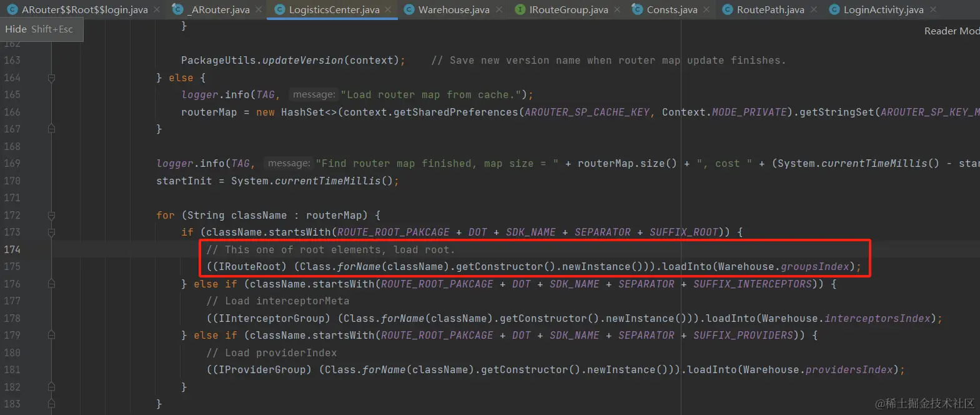This screenshot has height=415, width=980.
Task: Click the class icon on ARouter$$Root$$login.java tab
Action: coord(12,9)
